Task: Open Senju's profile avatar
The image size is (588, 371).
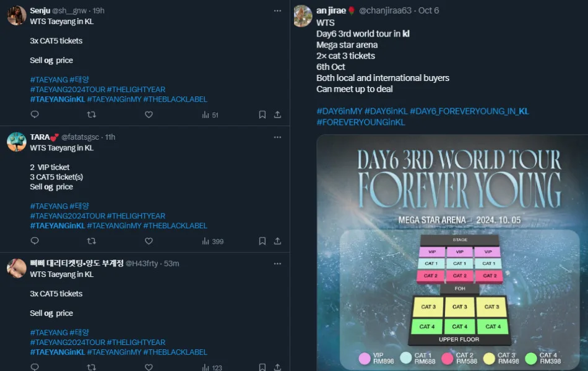Action: click(x=17, y=15)
